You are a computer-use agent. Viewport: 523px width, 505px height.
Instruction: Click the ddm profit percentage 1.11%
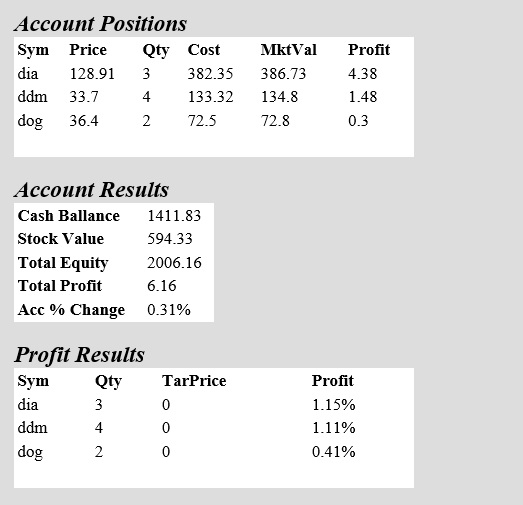[334, 428]
